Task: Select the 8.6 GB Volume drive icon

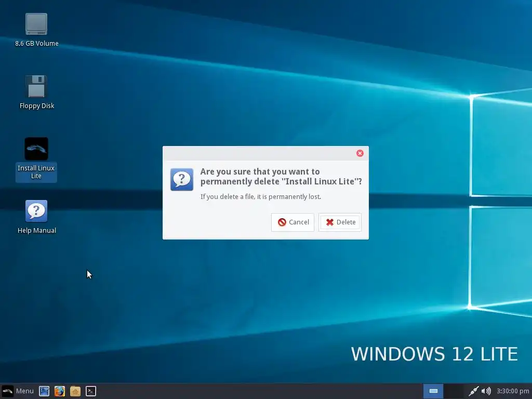Action: click(36, 24)
